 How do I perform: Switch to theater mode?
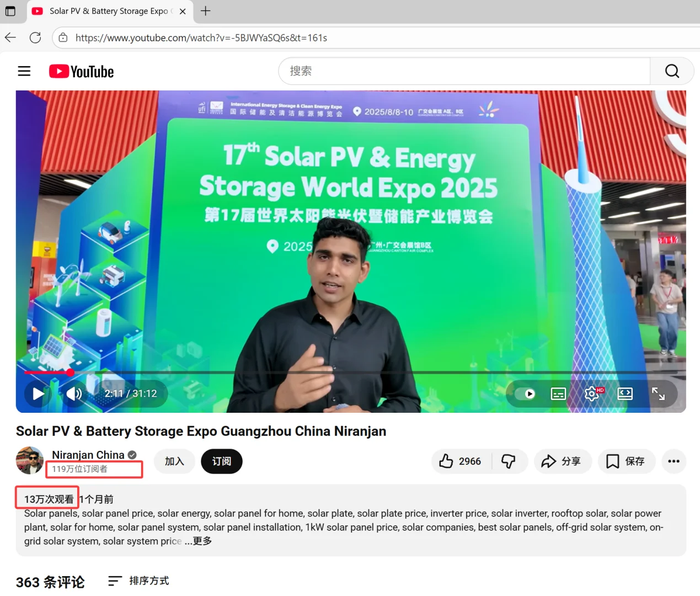coord(625,393)
